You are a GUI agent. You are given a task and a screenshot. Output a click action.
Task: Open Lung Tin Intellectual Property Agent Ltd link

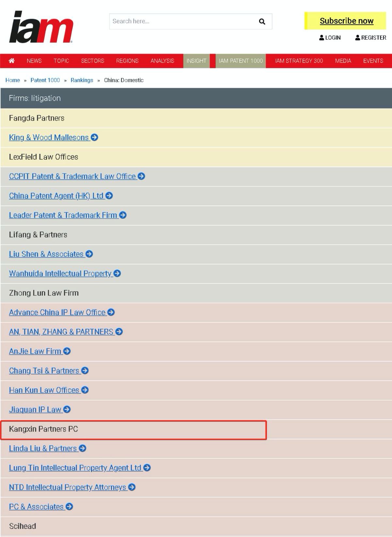pyautogui.click(x=75, y=467)
